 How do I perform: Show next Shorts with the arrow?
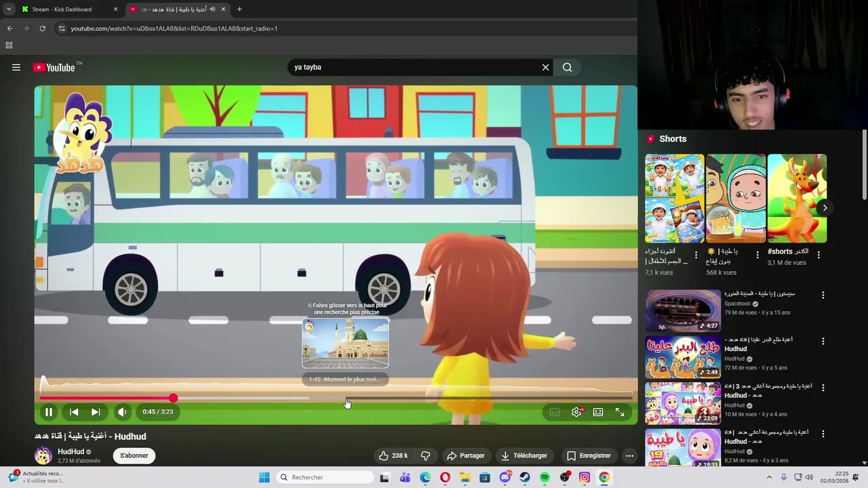point(825,208)
